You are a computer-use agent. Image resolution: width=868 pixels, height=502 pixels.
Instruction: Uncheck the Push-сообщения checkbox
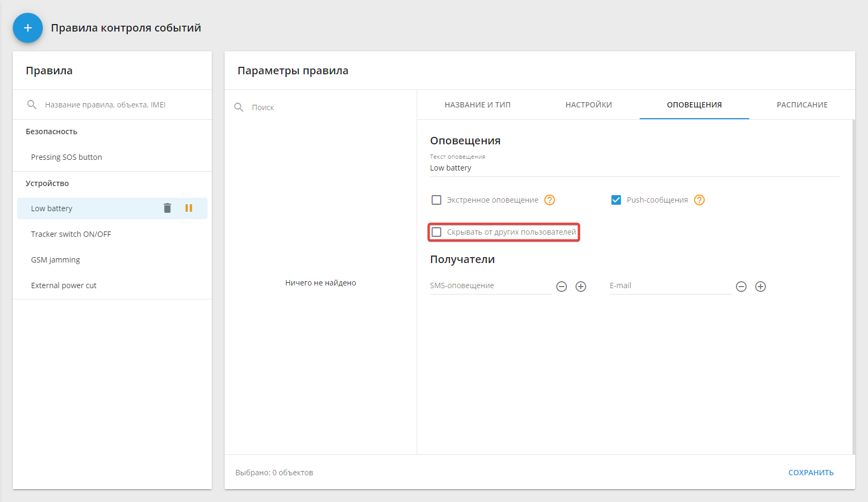coord(616,200)
